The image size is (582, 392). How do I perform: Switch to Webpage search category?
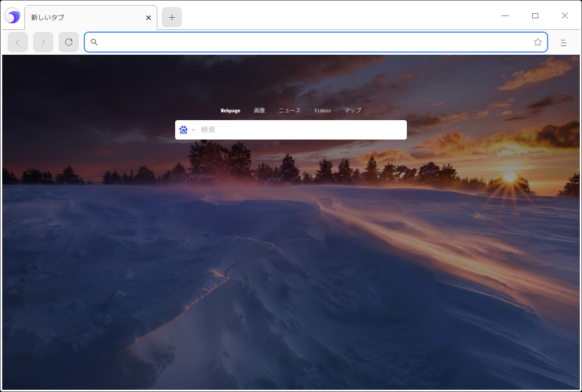(x=231, y=111)
